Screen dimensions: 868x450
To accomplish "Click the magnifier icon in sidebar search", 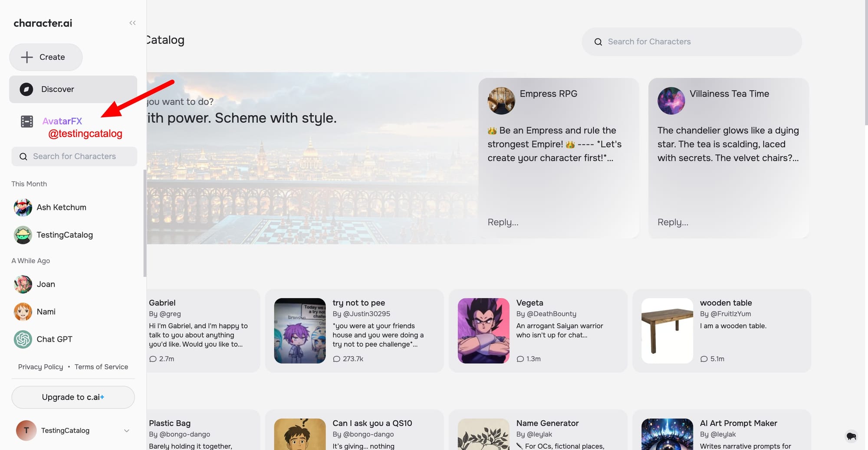I will coord(23,157).
